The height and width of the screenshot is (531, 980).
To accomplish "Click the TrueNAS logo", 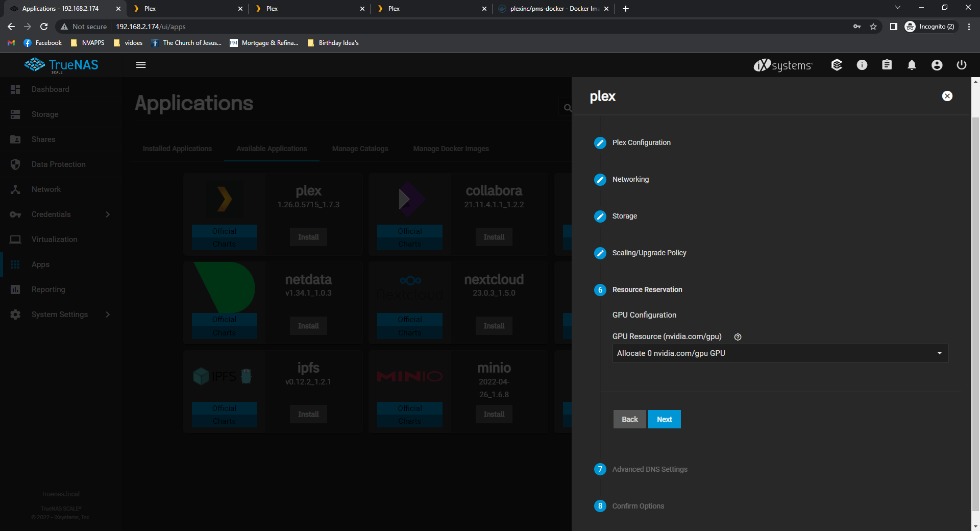I will 62,65.
